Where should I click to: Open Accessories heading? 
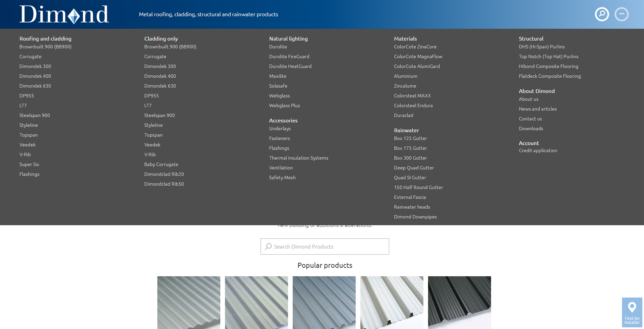click(283, 120)
